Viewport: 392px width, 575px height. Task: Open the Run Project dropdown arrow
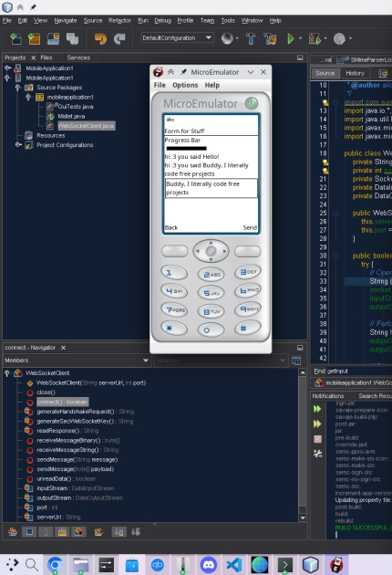301,38
